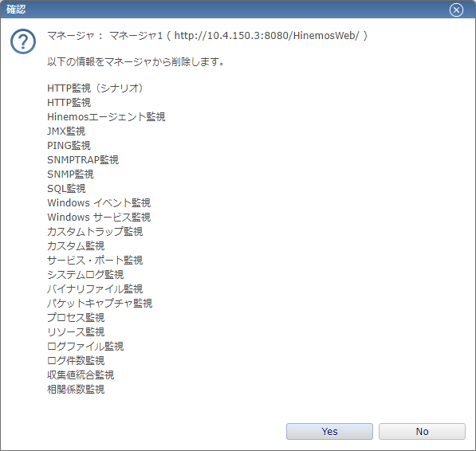
Task: Click the 収集値統合監視 entry
Action: (81, 375)
